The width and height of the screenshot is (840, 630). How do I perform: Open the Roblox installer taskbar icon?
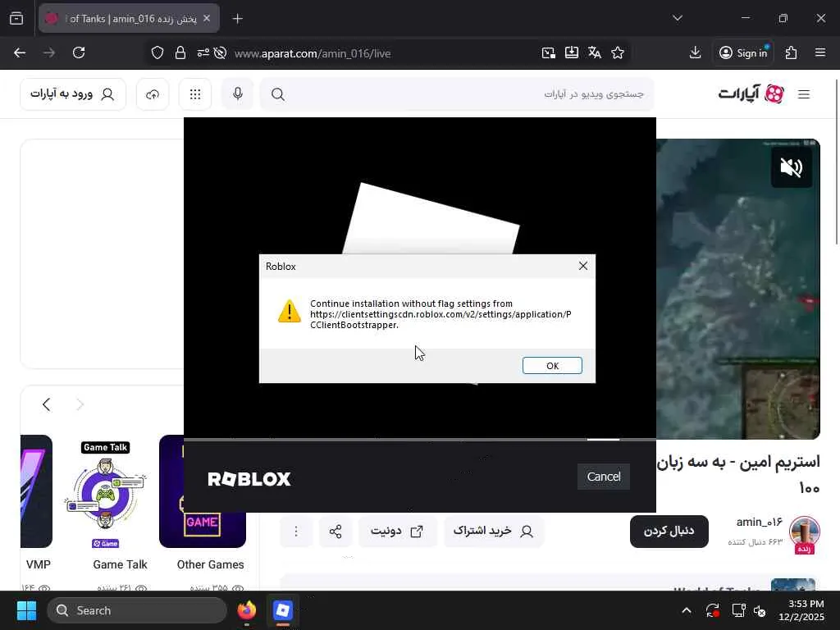282,610
